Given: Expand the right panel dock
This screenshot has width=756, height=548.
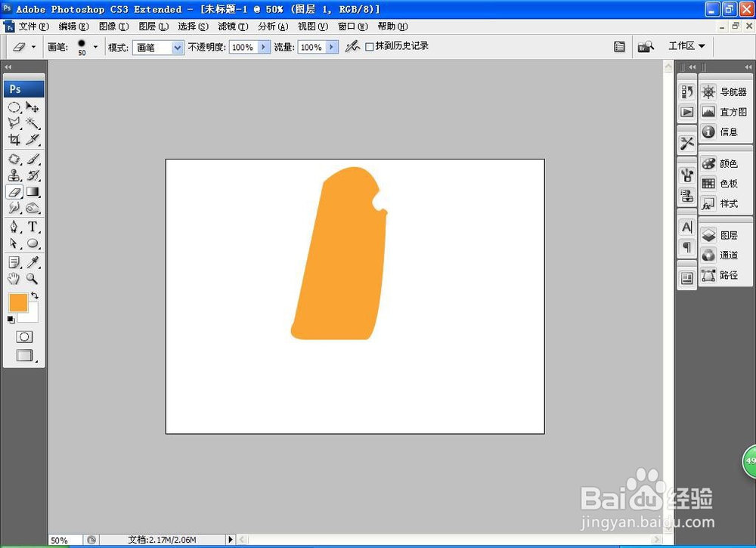Looking at the screenshot, I should (748, 67).
